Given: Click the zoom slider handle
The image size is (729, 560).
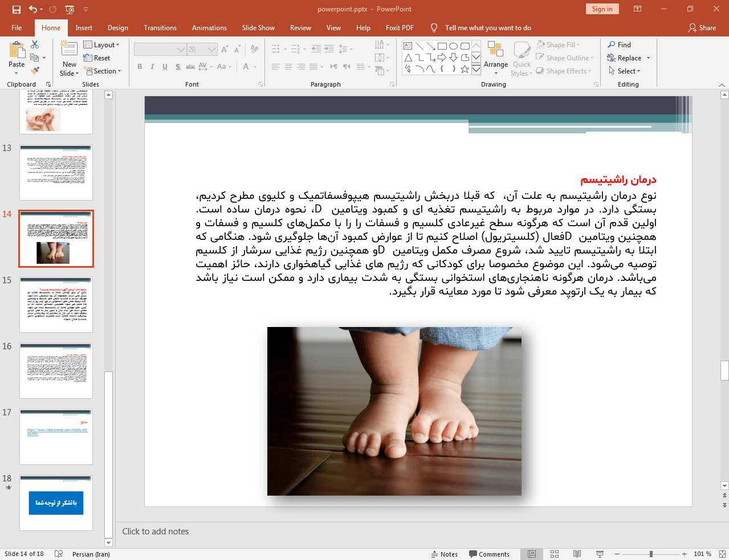Looking at the screenshot, I should pyautogui.click(x=651, y=554).
